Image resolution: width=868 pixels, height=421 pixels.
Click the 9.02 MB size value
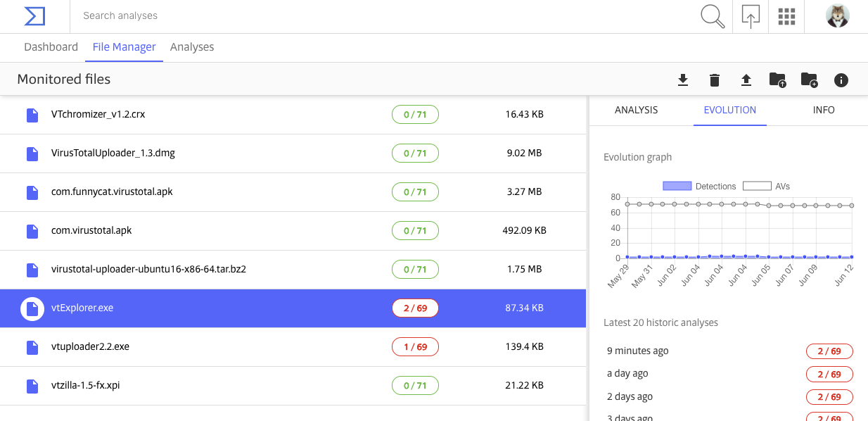(x=524, y=153)
